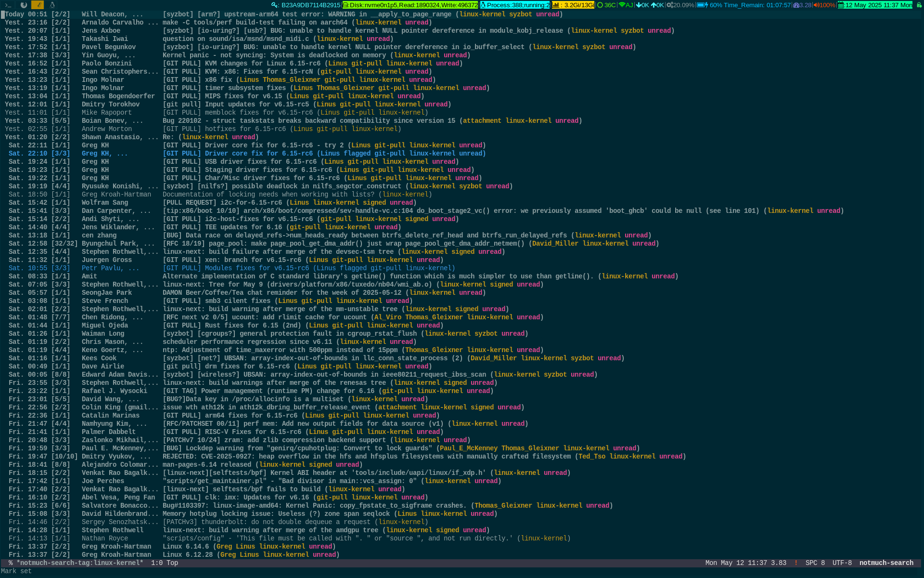Click the Process:388 status block
This screenshot has height=578, width=924.
(515, 5)
